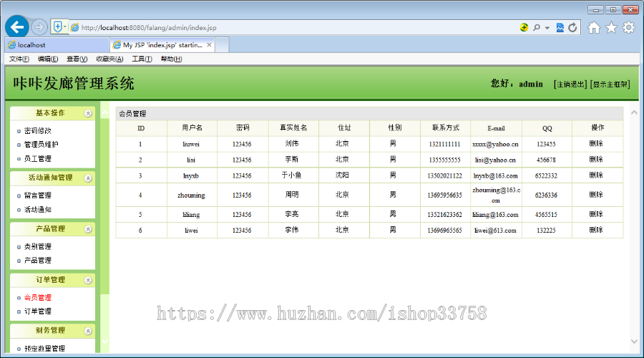Image resolution: width=644 pixels, height=358 pixels.
Task: Click the compatibility view page icon
Action: (560, 27)
